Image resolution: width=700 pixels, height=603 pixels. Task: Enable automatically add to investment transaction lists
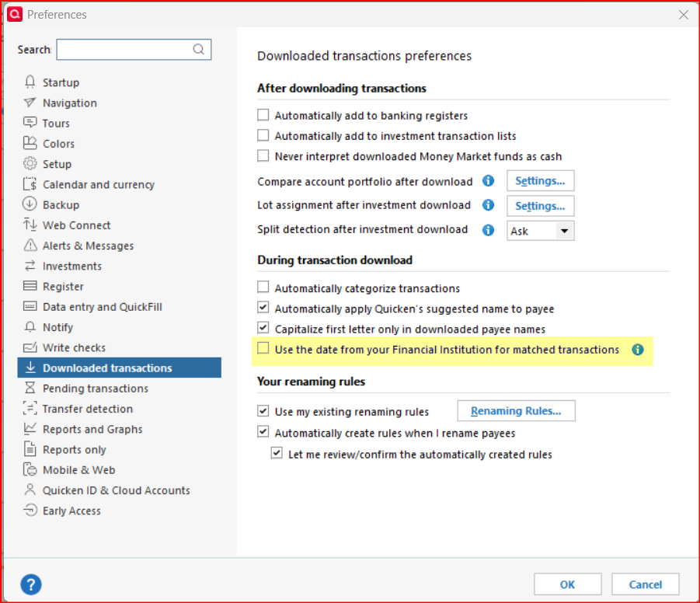(x=263, y=135)
